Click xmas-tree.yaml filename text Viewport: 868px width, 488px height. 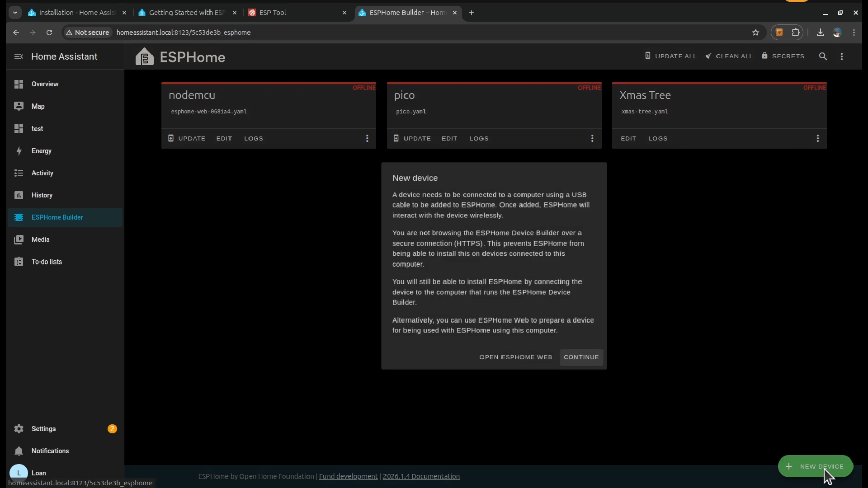coord(645,112)
